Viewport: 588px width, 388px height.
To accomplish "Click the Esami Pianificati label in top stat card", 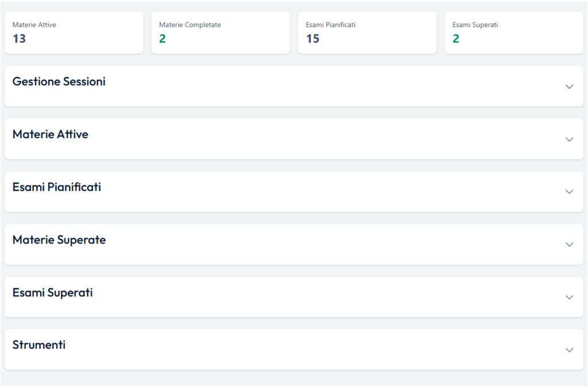I will click(x=331, y=25).
